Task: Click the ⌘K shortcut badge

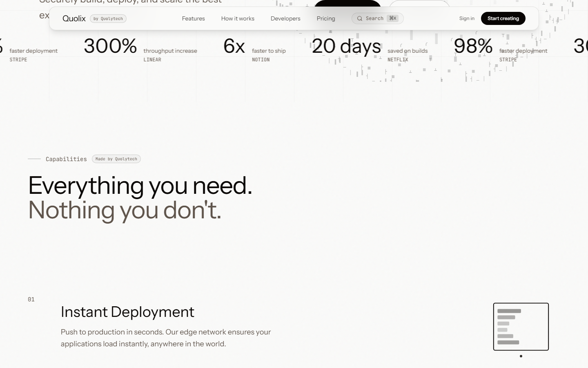Action: [393, 18]
